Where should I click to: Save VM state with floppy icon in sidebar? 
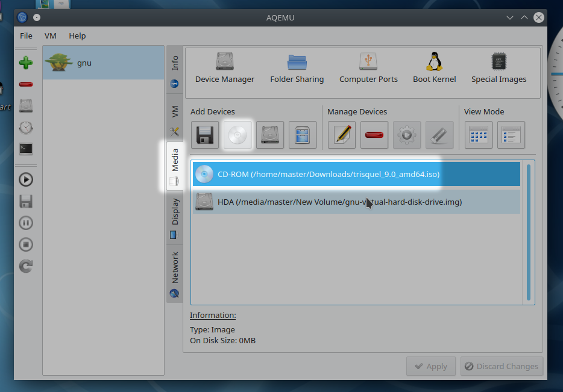click(x=26, y=201)
